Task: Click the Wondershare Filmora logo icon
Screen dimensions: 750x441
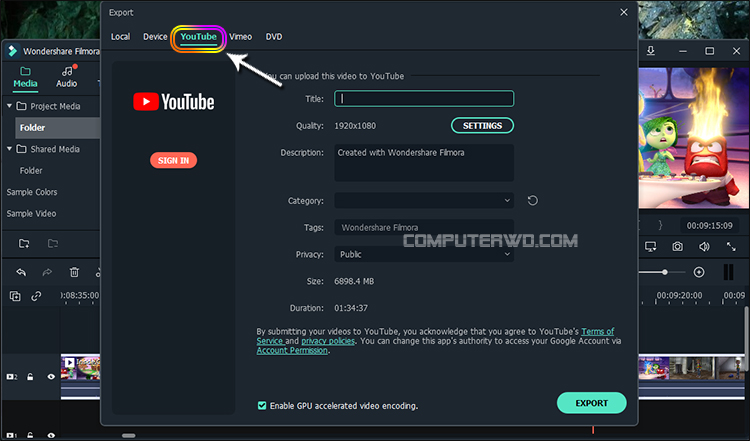Action: coord(13,51)
